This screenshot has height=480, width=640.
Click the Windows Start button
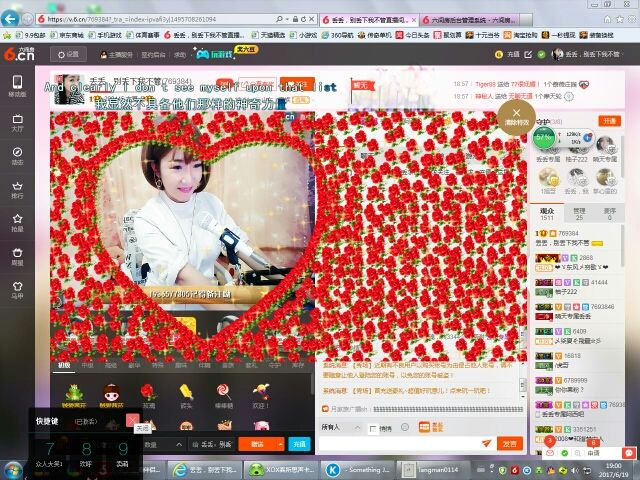pos(13,470)
